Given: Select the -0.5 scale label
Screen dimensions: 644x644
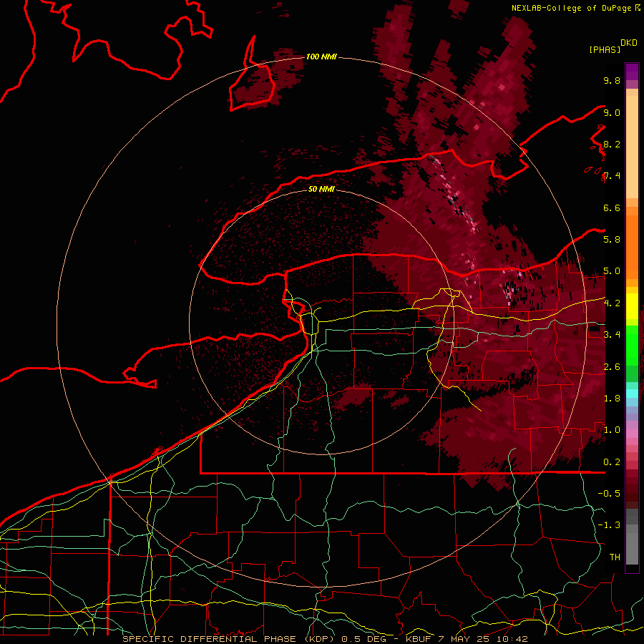Looking at the screenshot, I should point(609,494).
